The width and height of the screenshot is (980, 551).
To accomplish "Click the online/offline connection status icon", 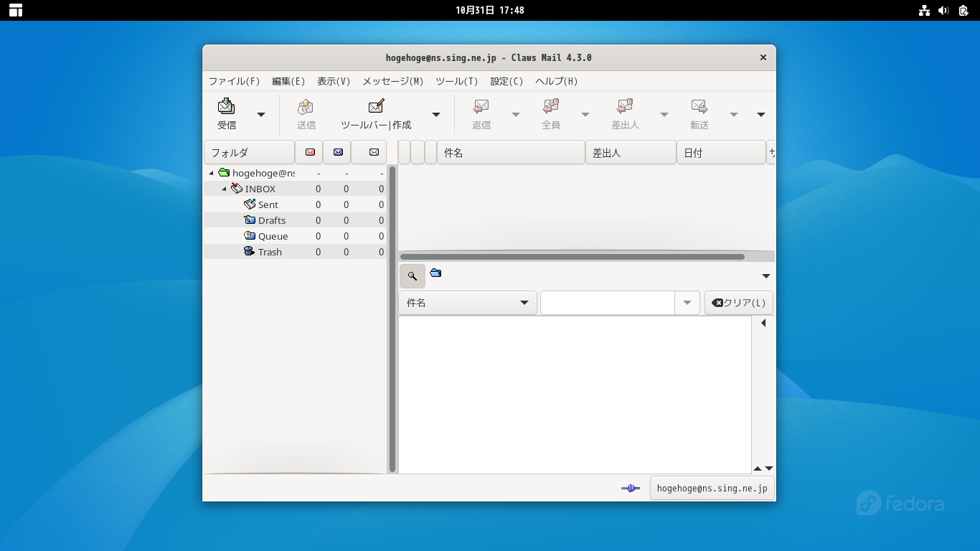I will (x=630, y=489).
